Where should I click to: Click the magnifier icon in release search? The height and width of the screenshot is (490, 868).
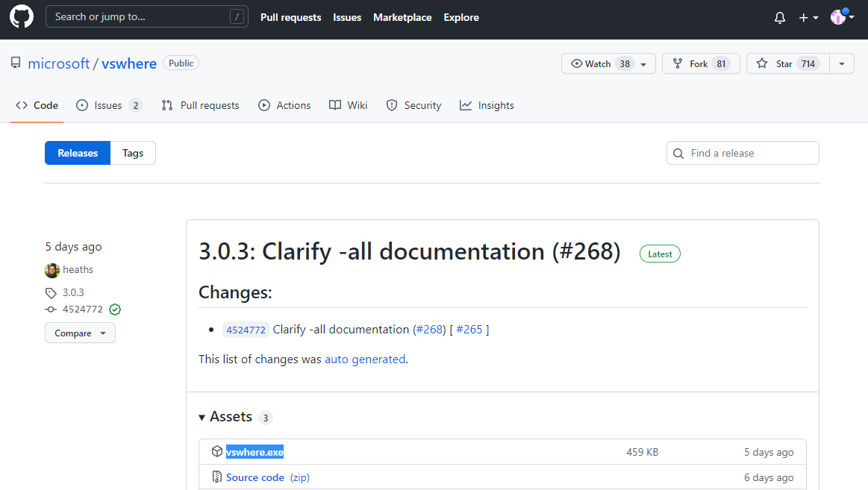[x=678, y=154]
